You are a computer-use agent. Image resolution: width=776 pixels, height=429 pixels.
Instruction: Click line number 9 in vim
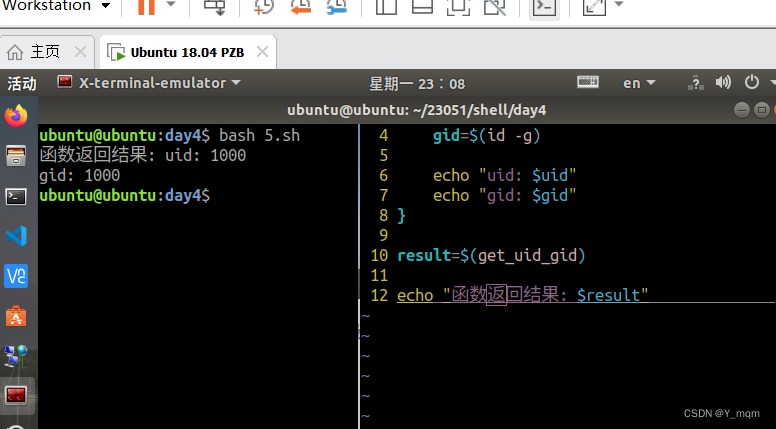tap(384, 235)
